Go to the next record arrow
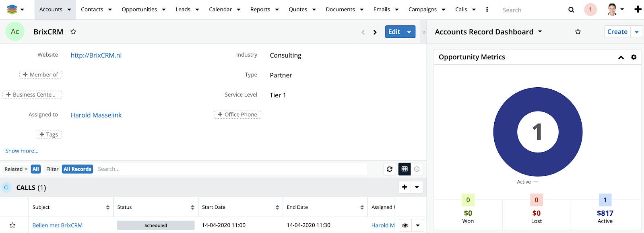This screenshot has width=644, height=233. tap(375, 32)
